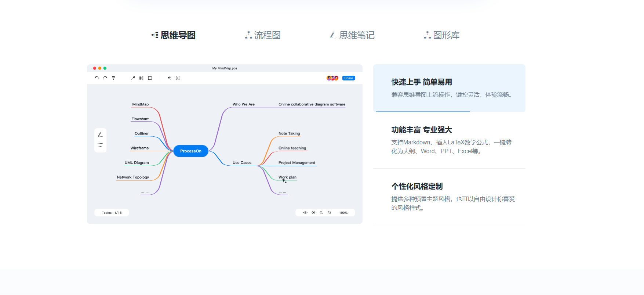Click the Wireframe branch topic
The image size is (644, 295).
click(139, 148)
